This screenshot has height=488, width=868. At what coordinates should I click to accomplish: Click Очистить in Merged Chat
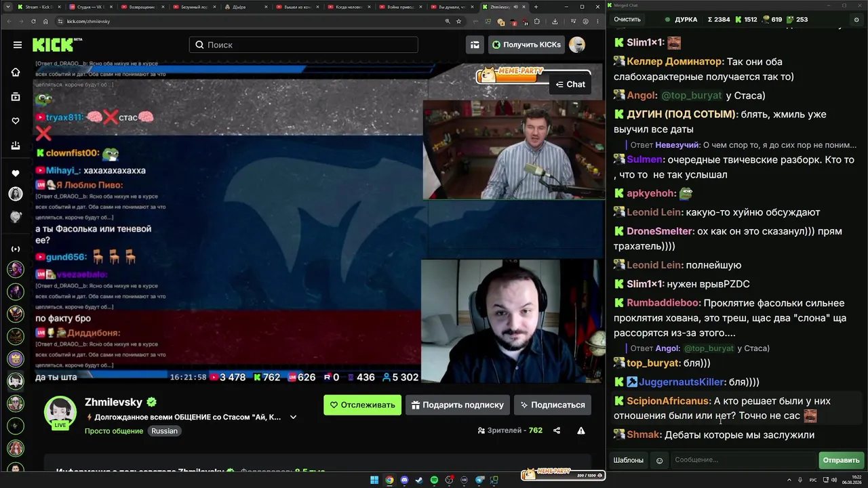pyautogui.click(x=627, y=20)
